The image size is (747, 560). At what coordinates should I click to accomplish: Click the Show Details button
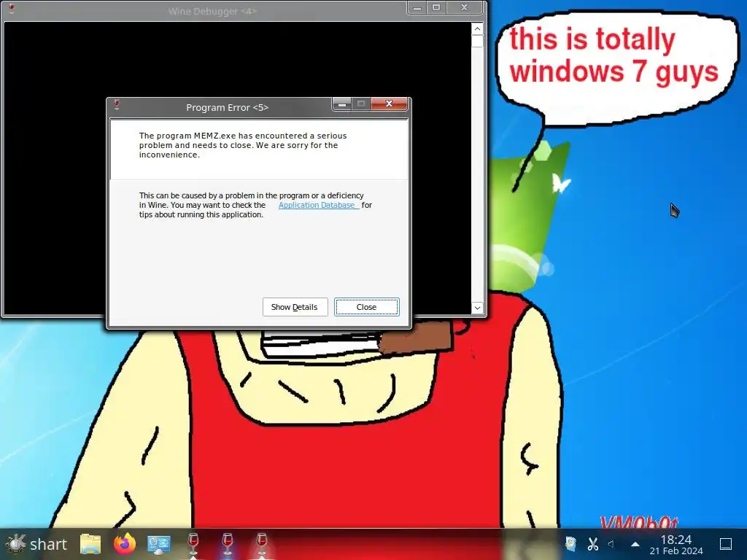pos(295,307)
